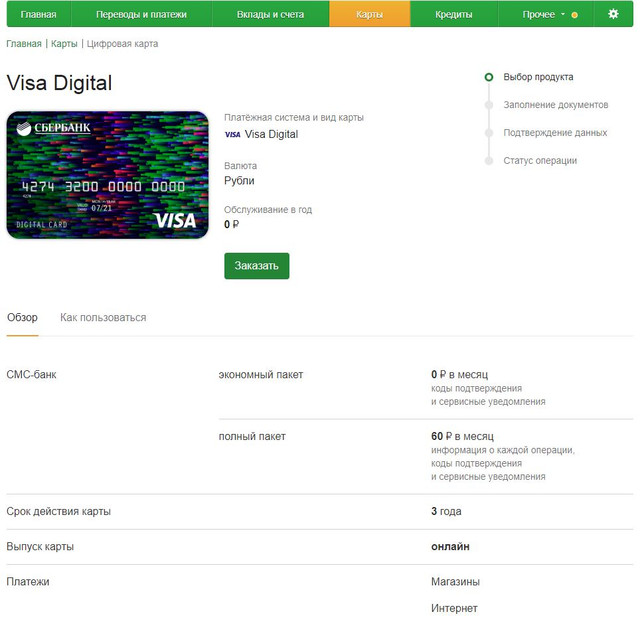This screenshot has width=640, height=625.
Task: Open Вклады и счета menu
Action: click(x=270, y=14)
